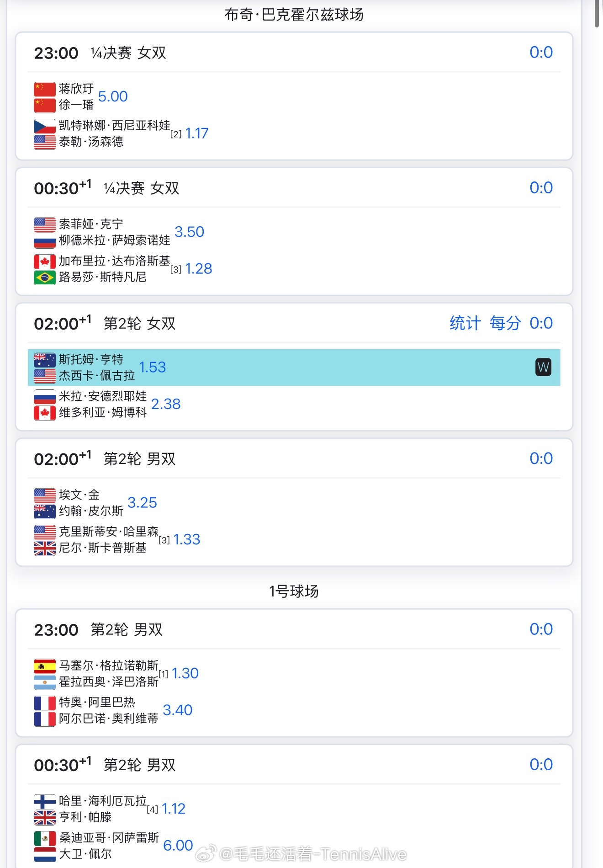The width and height of the screenshot is (603, 868).
Task: Click 0:0 score of 23:00 女双 match
Action: tap(541, 53)
